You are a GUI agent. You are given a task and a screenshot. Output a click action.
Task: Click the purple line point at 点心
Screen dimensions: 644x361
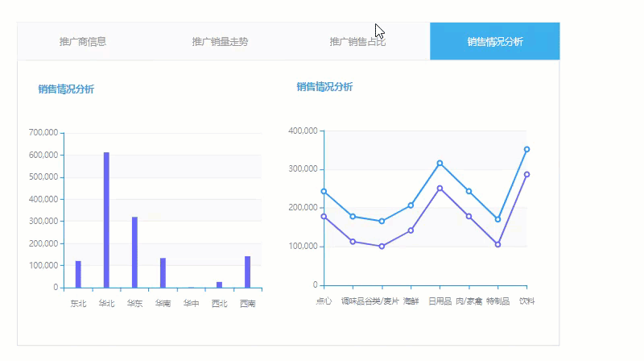point(324,217)
